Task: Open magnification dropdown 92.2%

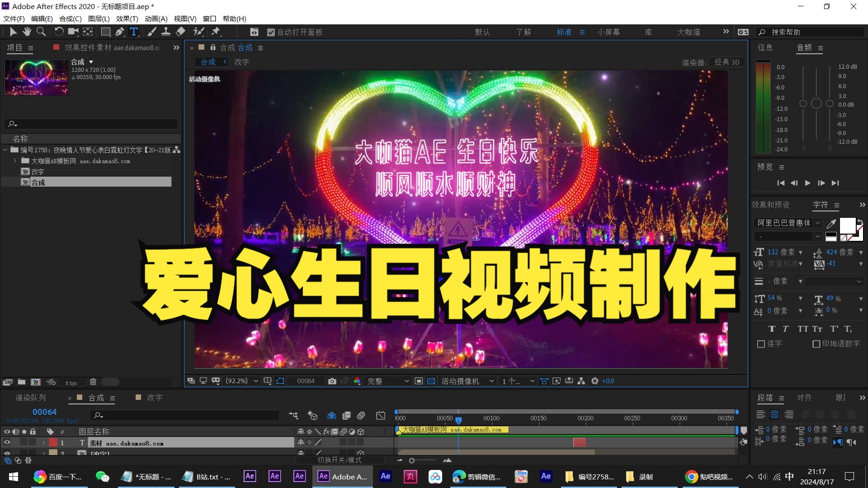Action: 241,381
